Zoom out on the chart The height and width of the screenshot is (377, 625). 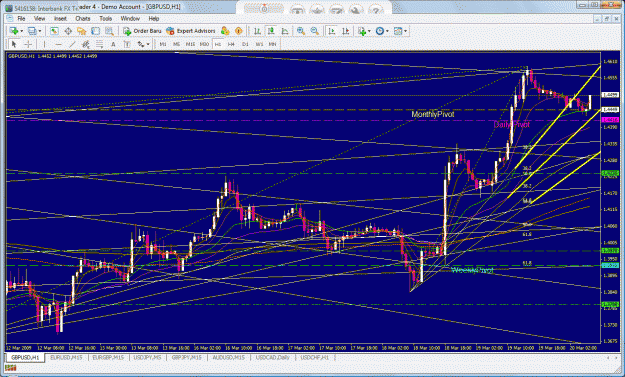(x=314, y=31)
